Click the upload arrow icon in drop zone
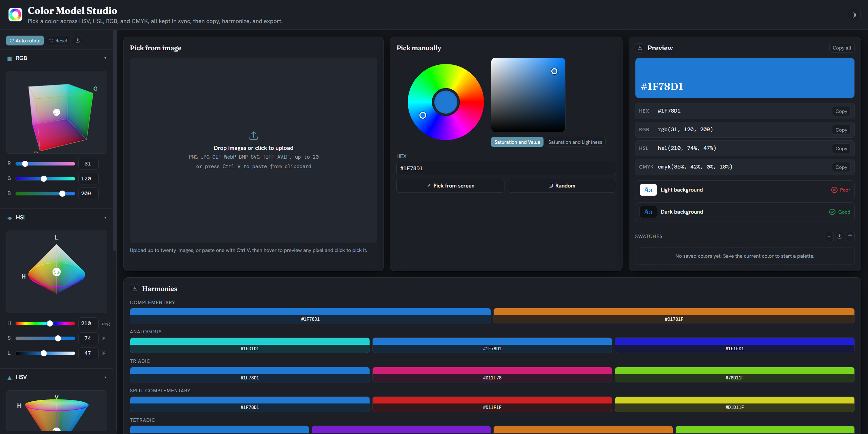This screenshot has width=868, height=434. tap(254, 136)
